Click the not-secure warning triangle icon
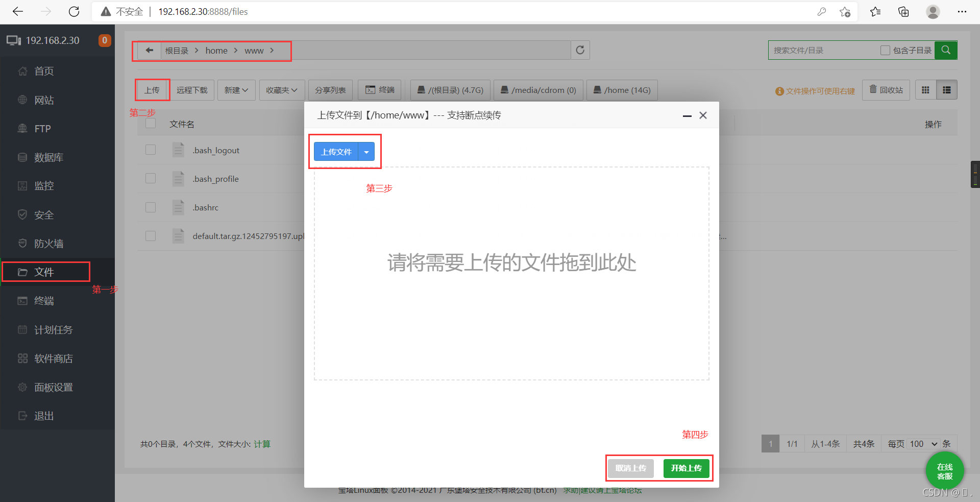 point(106,11)
